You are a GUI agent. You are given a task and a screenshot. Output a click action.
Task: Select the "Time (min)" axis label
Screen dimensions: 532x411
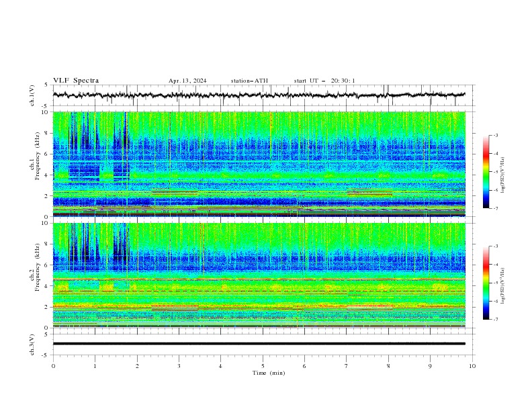269,373
